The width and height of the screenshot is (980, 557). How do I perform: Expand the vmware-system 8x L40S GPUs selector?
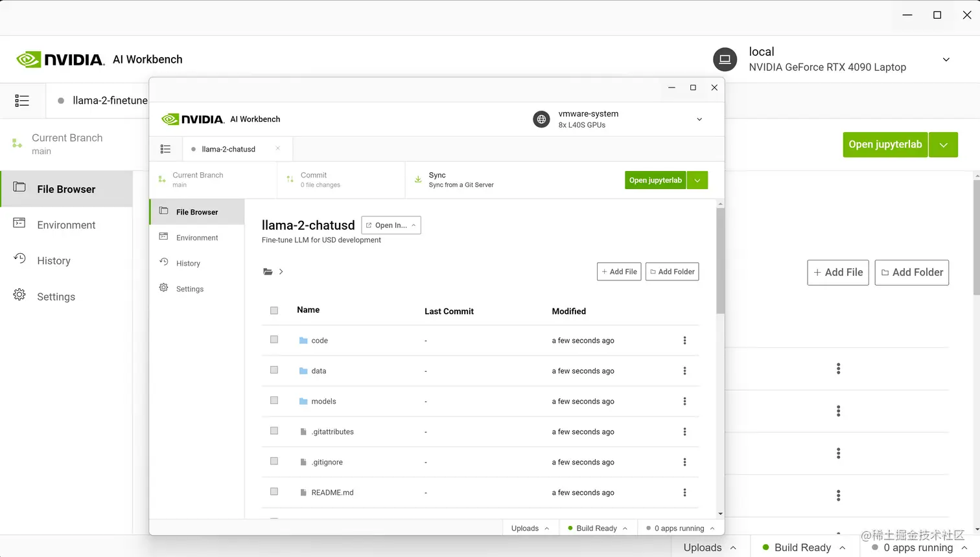(699, 119)
